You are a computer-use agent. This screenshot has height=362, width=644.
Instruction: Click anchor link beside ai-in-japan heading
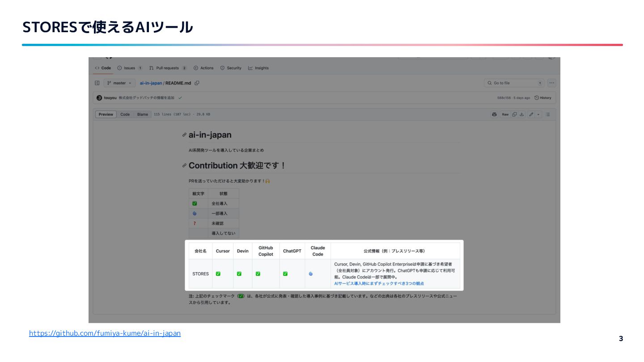(x=184, y=135)
